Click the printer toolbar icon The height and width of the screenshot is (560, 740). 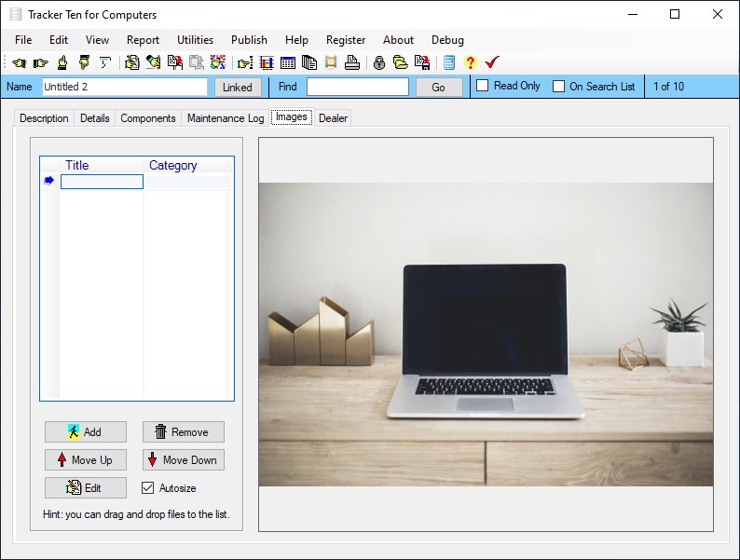352,62
